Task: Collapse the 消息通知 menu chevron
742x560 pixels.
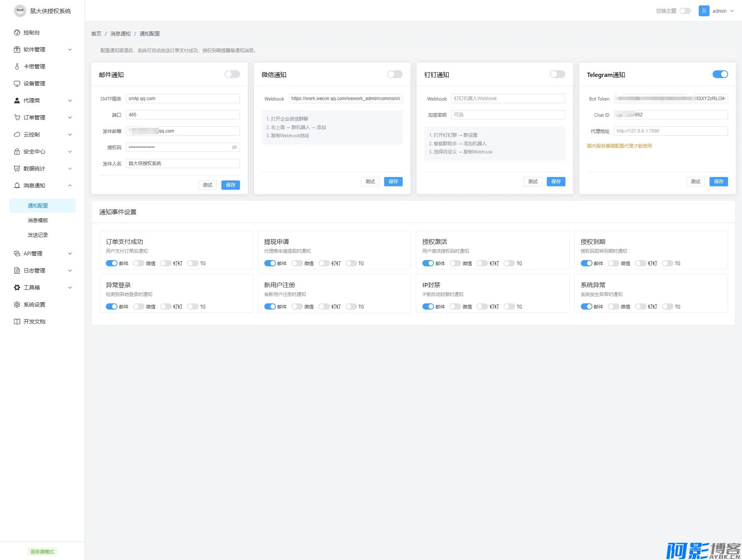Action: click(x=70, y=186)
